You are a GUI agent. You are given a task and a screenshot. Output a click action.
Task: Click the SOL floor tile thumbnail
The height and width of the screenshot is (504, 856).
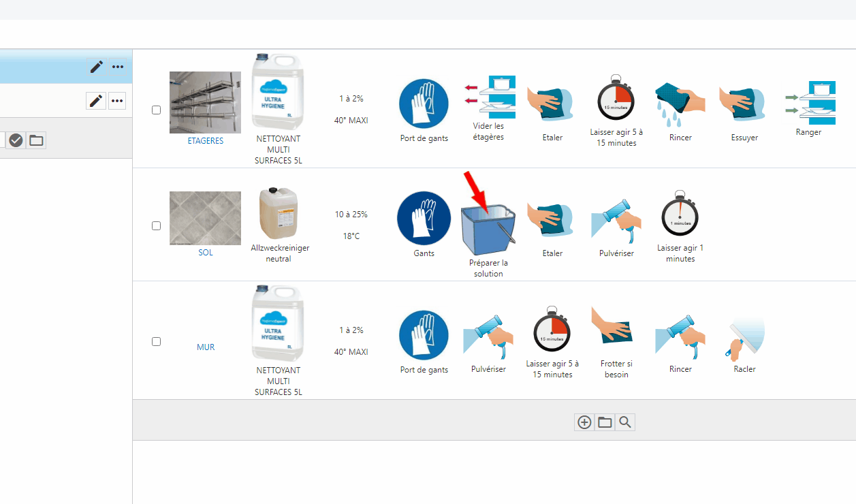click(x=205, y=218)
